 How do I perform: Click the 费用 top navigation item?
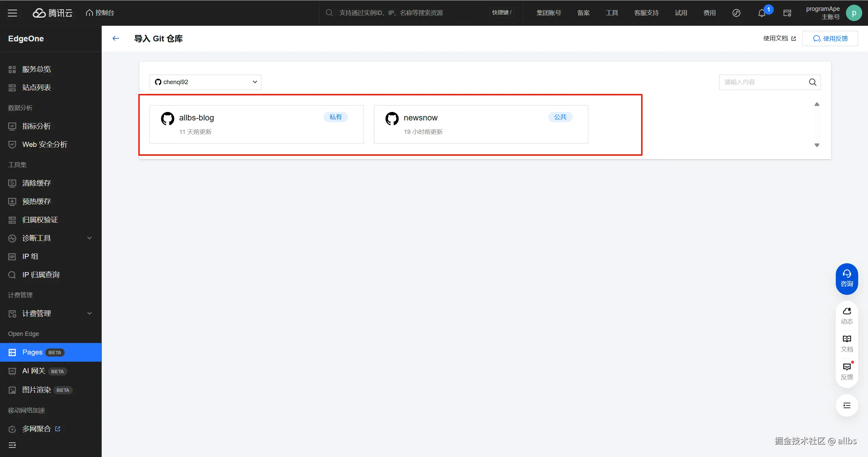pos(709,13)
